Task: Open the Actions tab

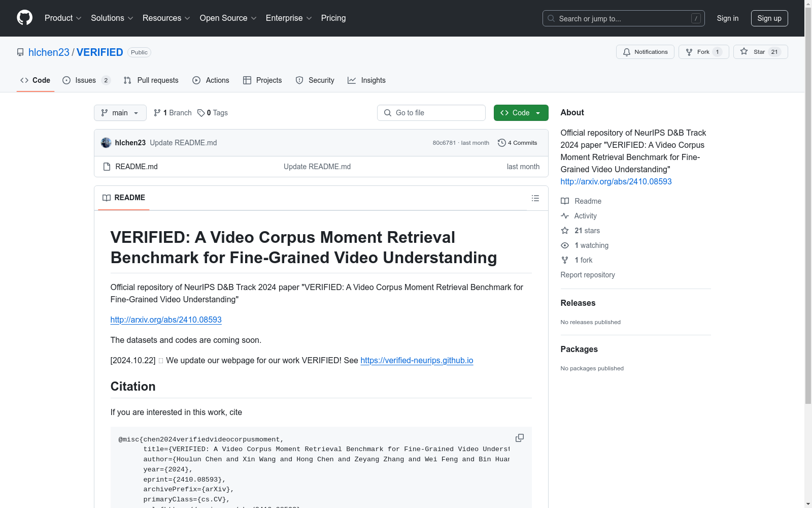Action: (211, 80)
